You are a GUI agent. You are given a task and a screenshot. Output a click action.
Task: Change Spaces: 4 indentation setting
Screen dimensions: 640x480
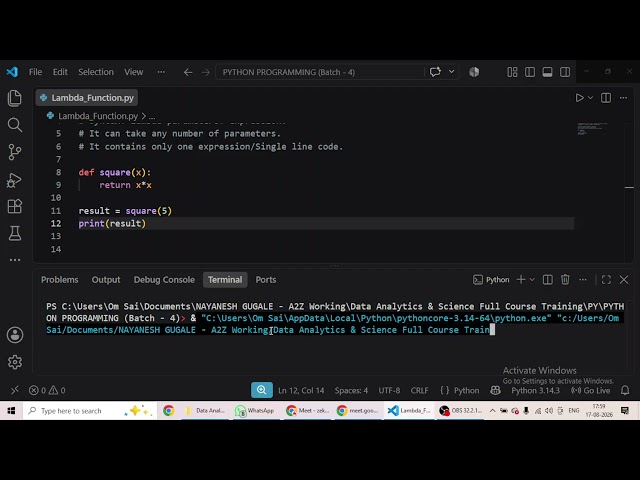351,391
